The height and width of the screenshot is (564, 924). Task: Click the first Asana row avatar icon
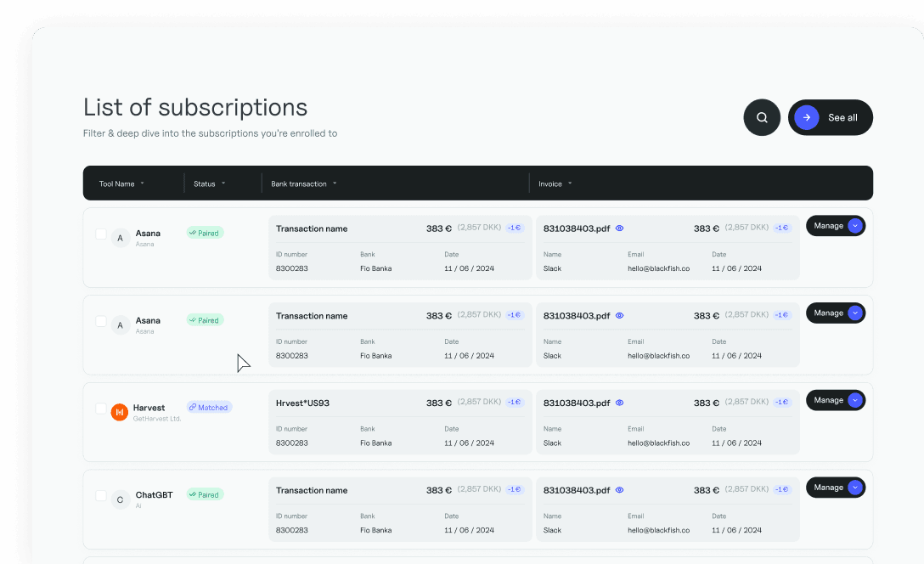click(120, 238)
